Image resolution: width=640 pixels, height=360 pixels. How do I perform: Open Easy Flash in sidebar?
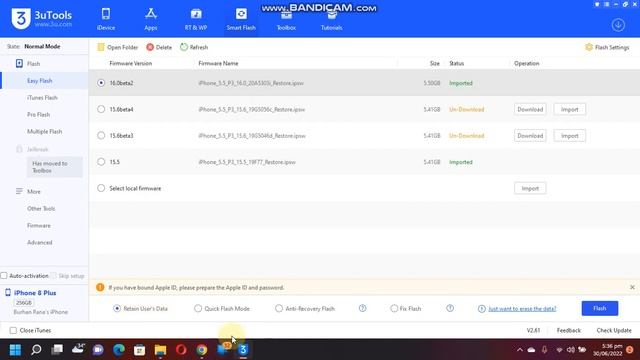[x=40, y=80]
